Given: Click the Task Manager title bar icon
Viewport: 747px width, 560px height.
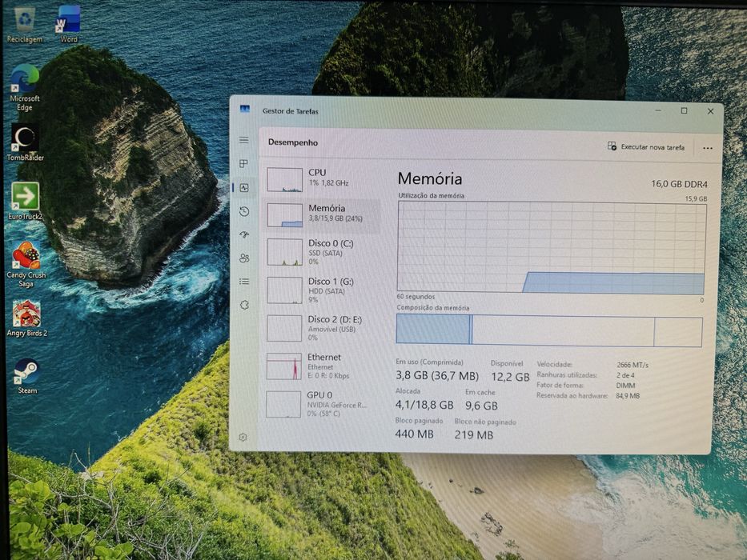Looking at the screenshot, I should click(x=245, y=109).
